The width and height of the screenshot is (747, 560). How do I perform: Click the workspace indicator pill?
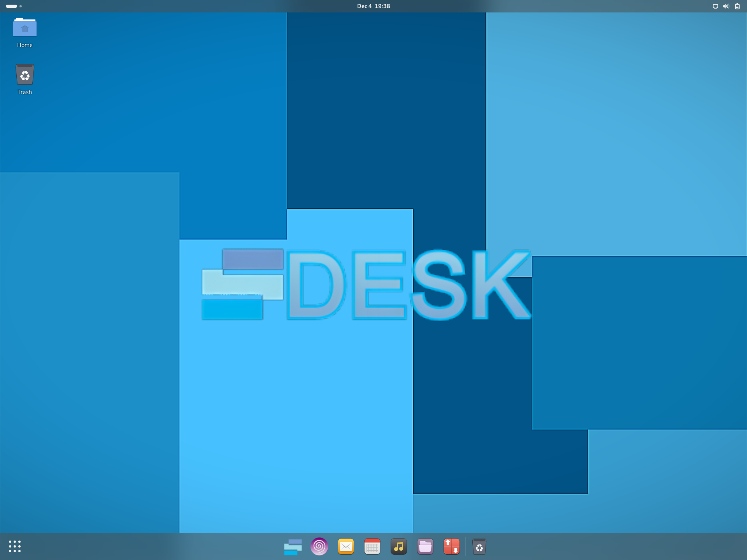[12, 6]
